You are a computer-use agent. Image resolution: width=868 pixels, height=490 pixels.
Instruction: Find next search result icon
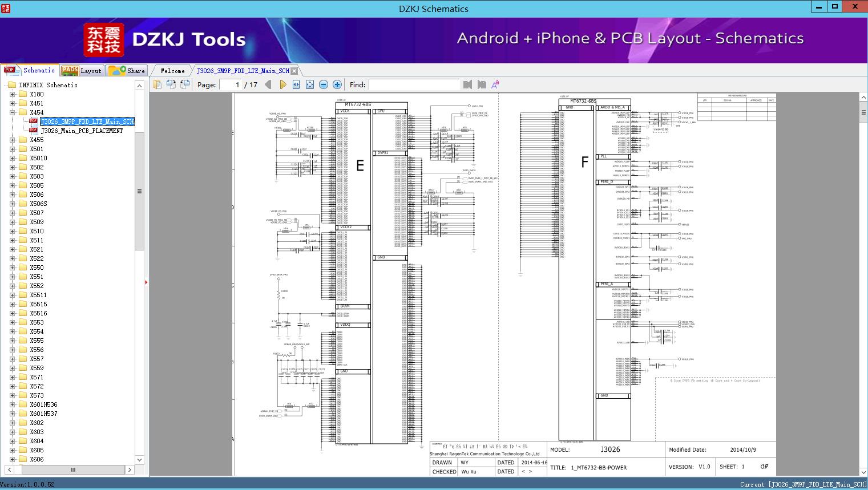482,84
